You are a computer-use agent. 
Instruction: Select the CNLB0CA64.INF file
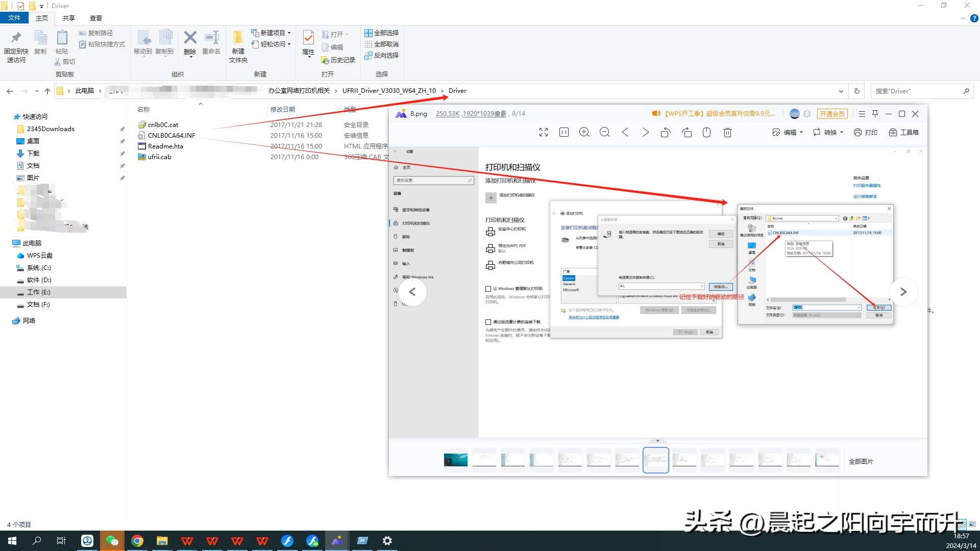pyautogui.click(x=171, y=136)
